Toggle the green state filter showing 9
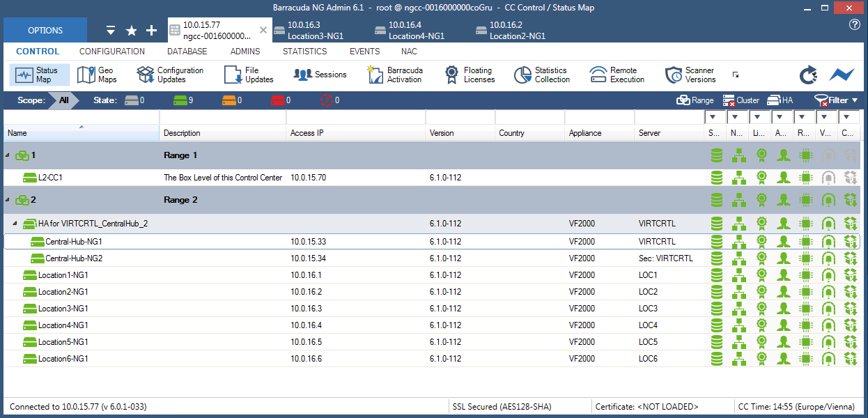 pyautogui.click(x=183, y=100)
